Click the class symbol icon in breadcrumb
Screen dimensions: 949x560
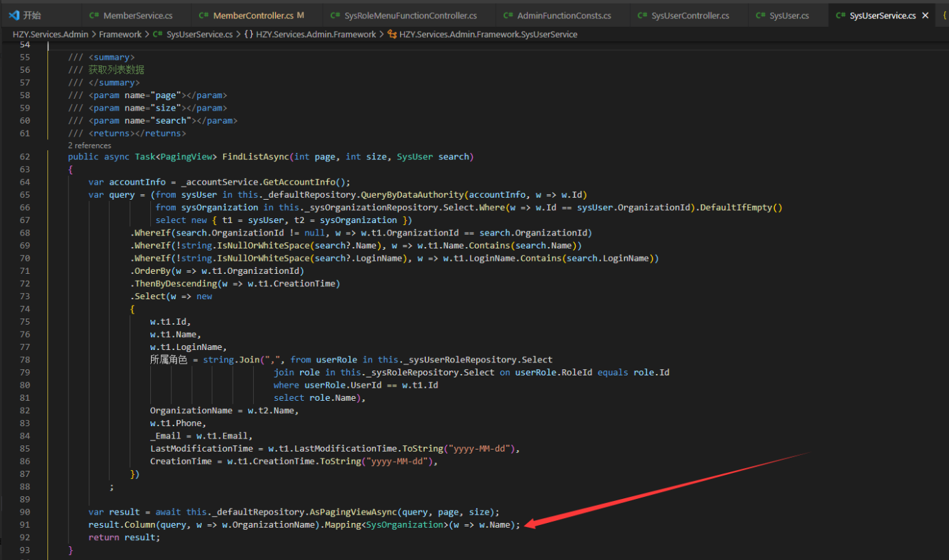tap(392, 34)
